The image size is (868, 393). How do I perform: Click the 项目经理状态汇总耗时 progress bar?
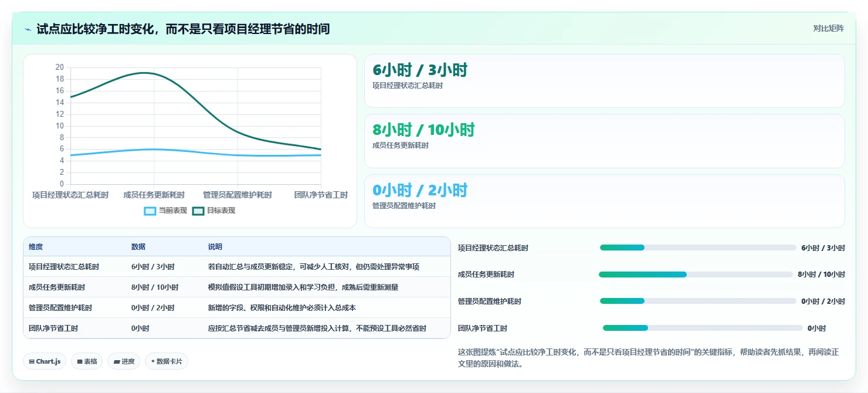point(698,248)
